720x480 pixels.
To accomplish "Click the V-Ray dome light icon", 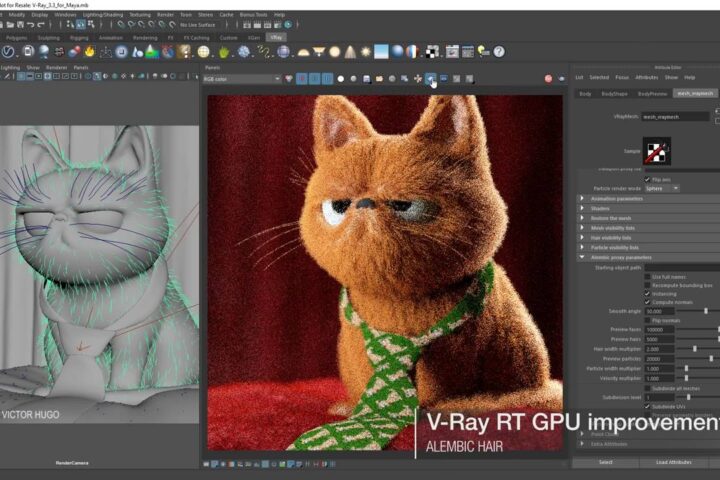I will click(304, 52).
